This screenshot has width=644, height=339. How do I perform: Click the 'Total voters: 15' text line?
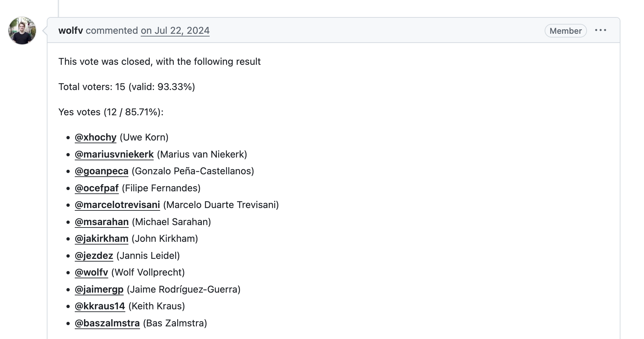point(126,87)
